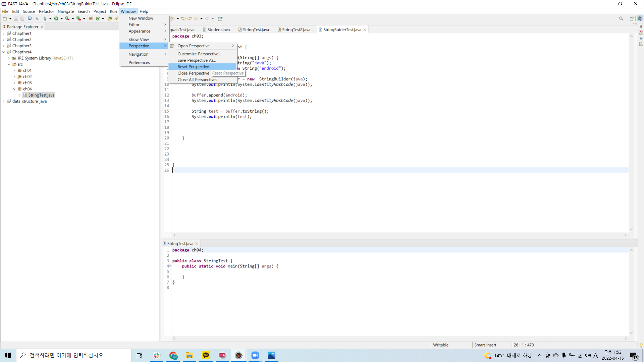Click the Last Edit Location arrow icon
Screen dimensions: 644x362
tap(183, 19)
